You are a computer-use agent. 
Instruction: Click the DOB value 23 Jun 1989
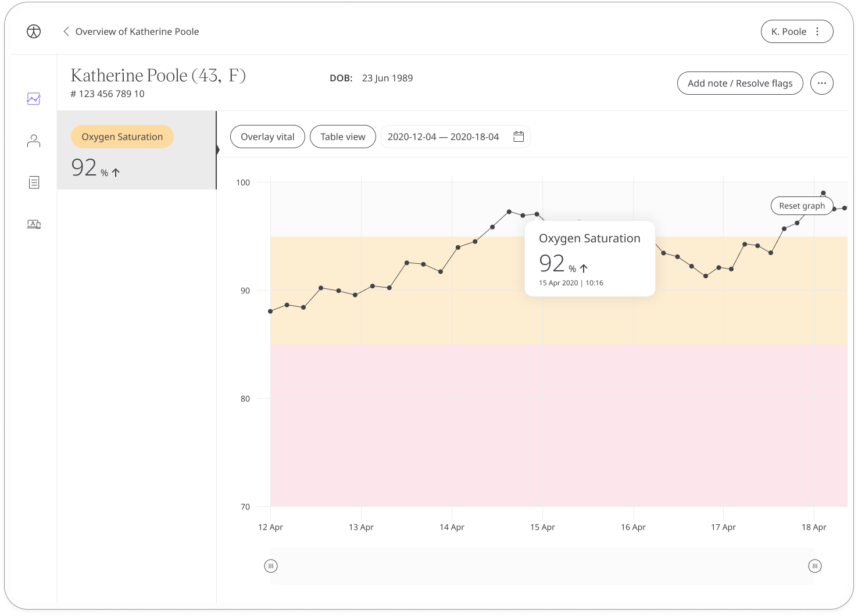tap(387, 78)
